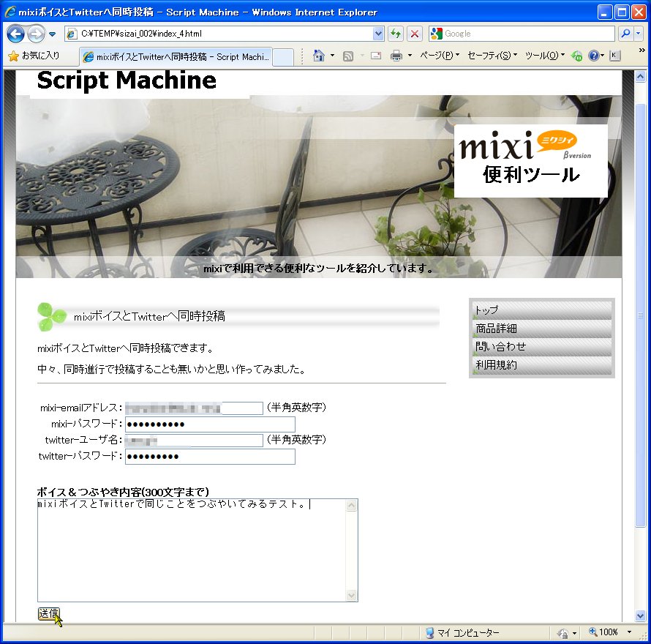Open a new blank tab
This screenshot has height=644, width=651.
point(283,57)
